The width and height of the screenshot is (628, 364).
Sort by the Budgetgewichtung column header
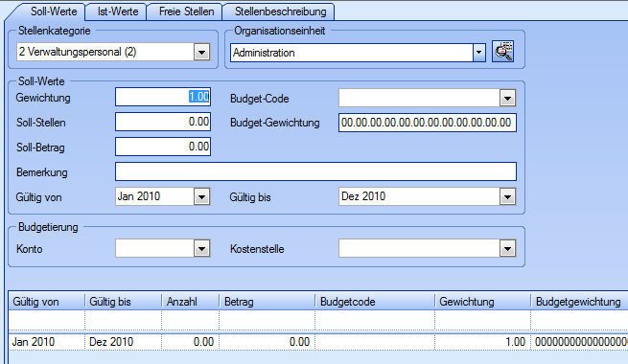[579, 301]
